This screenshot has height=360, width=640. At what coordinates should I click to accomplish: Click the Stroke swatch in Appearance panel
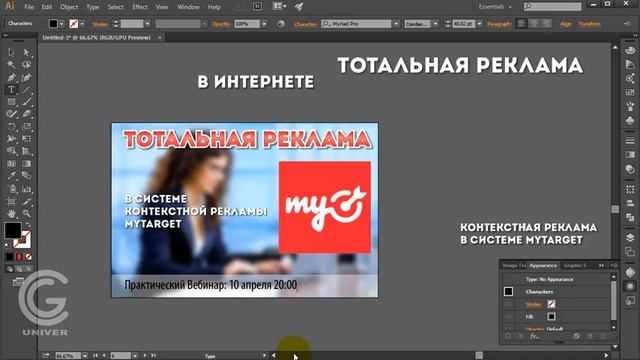coord(551,304)
